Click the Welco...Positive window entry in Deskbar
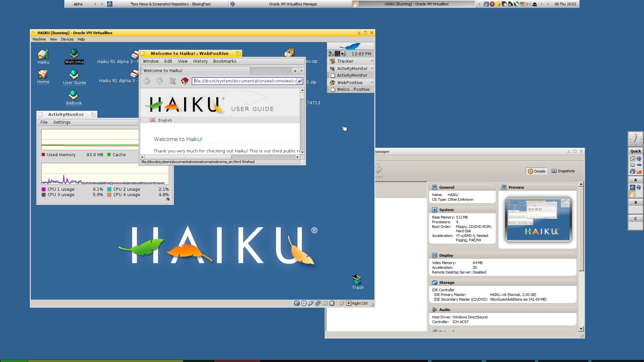The width and height of the screenshot is (644, 362). pyautogui.click(x=350, y=89)
